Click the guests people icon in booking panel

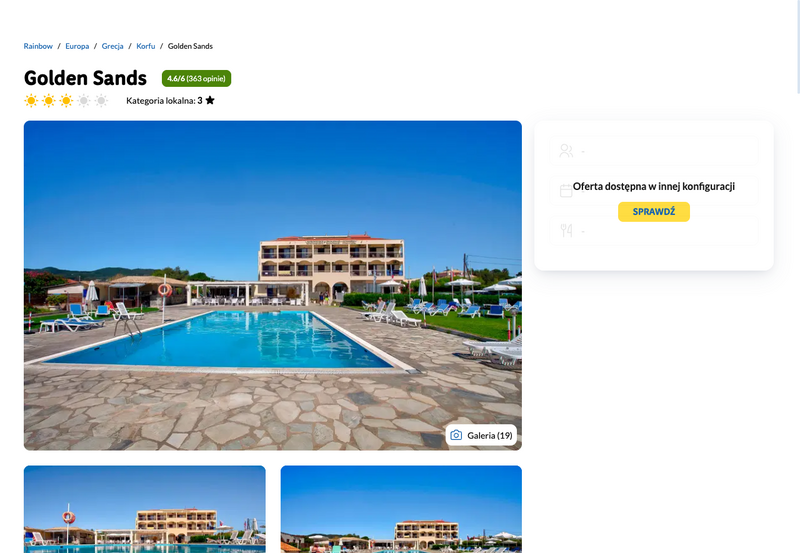566,150
